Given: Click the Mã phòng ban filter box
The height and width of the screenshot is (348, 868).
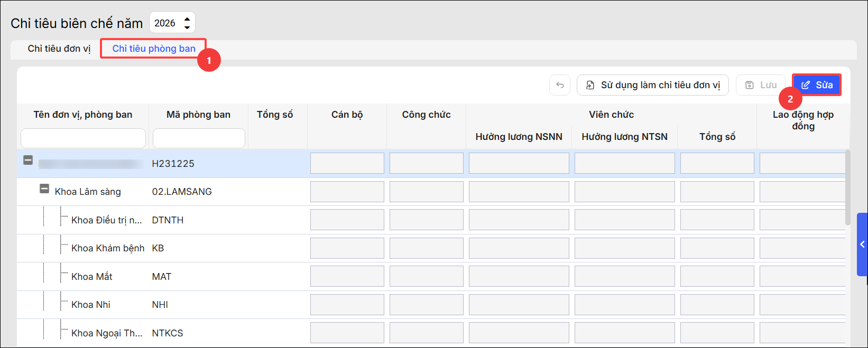Looking at the screenshot, I should tap(199, 138).
